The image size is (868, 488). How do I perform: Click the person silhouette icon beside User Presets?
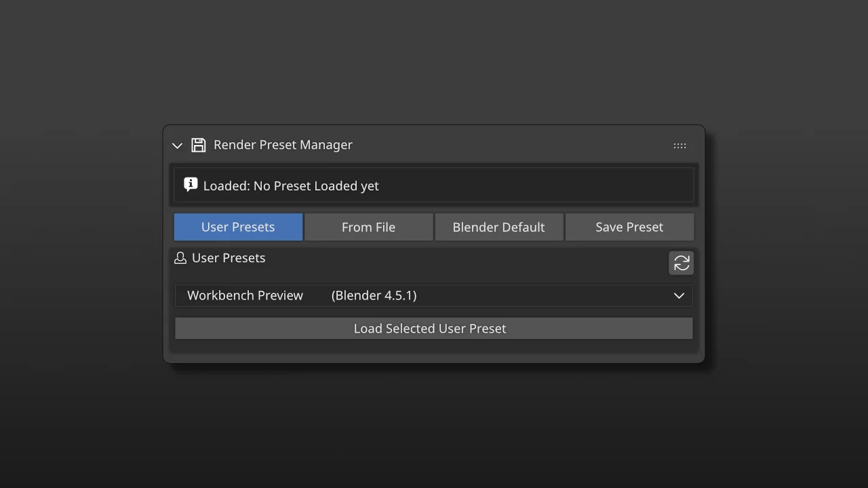point(180,258)
